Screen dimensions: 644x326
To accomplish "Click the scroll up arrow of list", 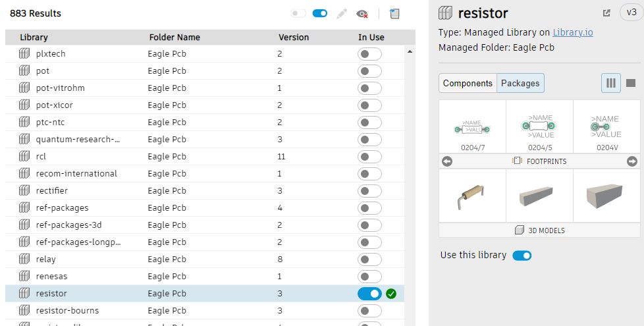I will (410, 52).
